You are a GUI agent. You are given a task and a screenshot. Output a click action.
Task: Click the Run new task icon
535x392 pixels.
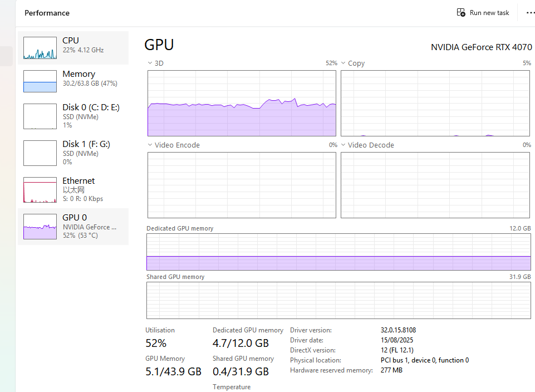coord(461,13)
